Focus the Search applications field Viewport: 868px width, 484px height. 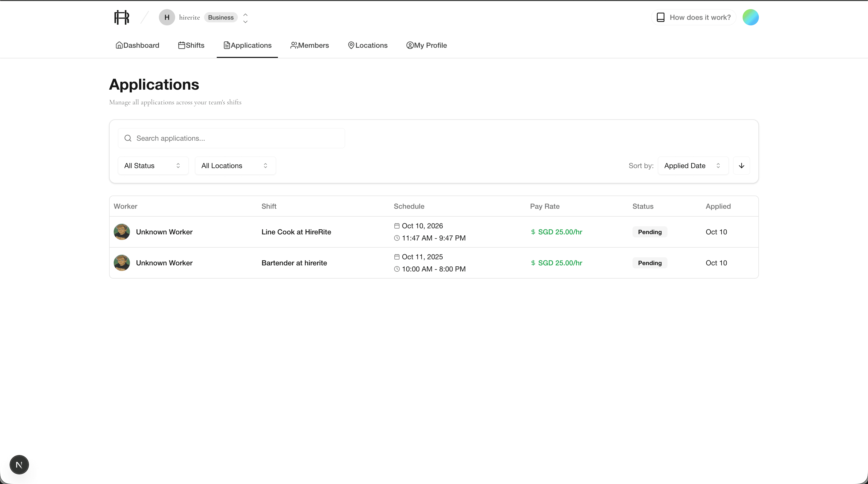click(x=236, y=138)
